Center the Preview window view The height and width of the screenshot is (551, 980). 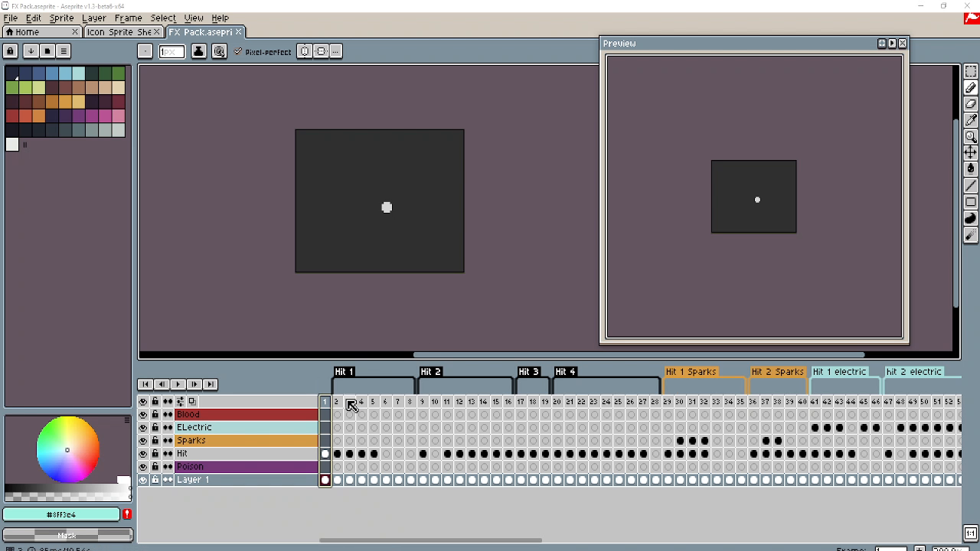882,44
